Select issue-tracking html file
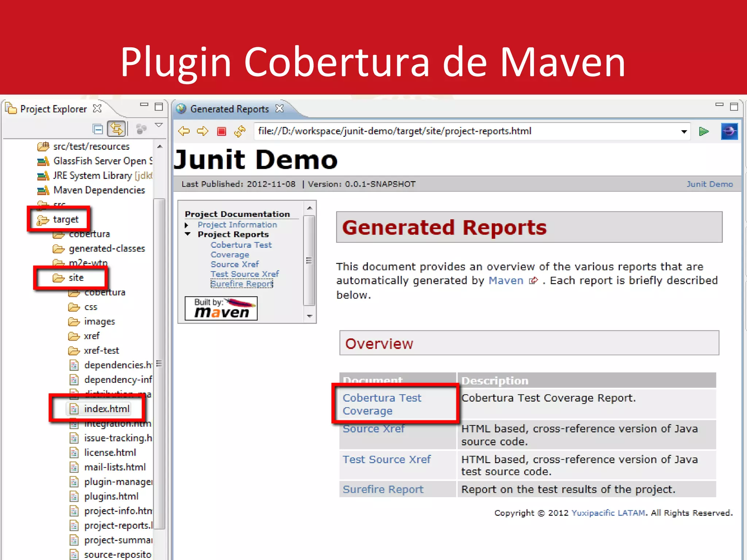Screen dimensions: 747x560 tap(111, 438)
